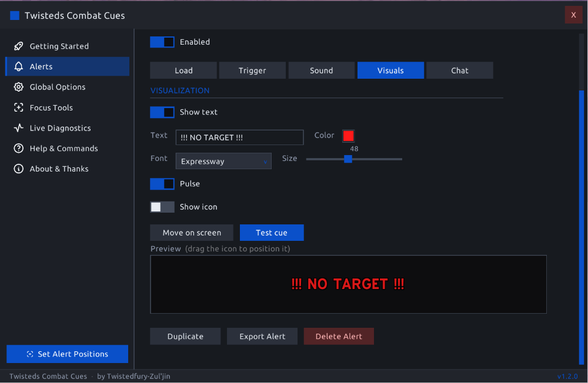Viewport: 588px width, 383px height.
Task: Toggle the Show text switch
Action: pyautogui.click(x=162, y=112)
